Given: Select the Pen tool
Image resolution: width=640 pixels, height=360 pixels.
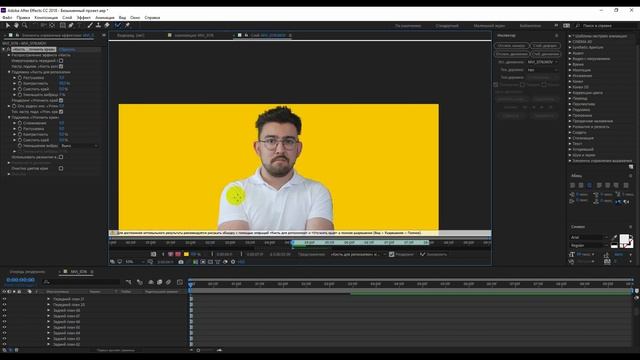Looking at the screenshot, I should 71,25.
